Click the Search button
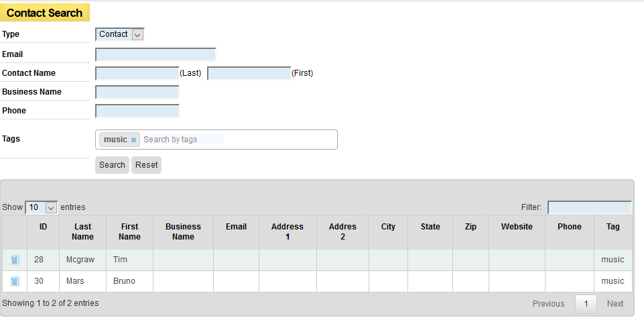 (x=112, y=165)
